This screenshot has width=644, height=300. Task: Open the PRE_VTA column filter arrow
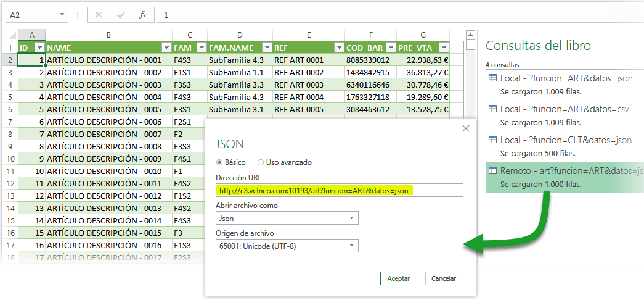click(x=442, y=48)
